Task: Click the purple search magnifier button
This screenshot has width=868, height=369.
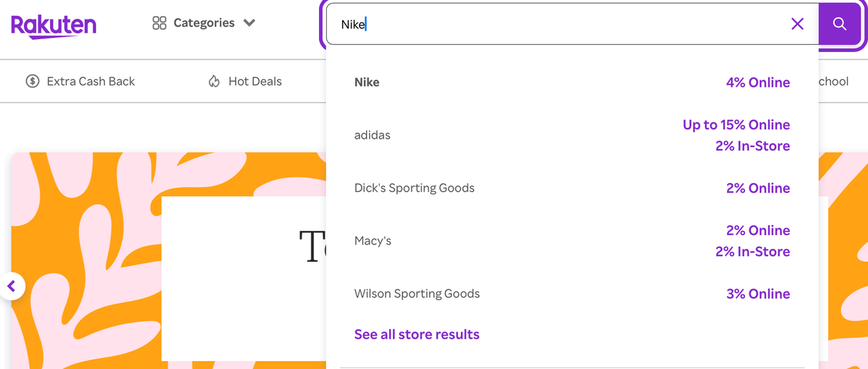Action: tap(839, 24)
